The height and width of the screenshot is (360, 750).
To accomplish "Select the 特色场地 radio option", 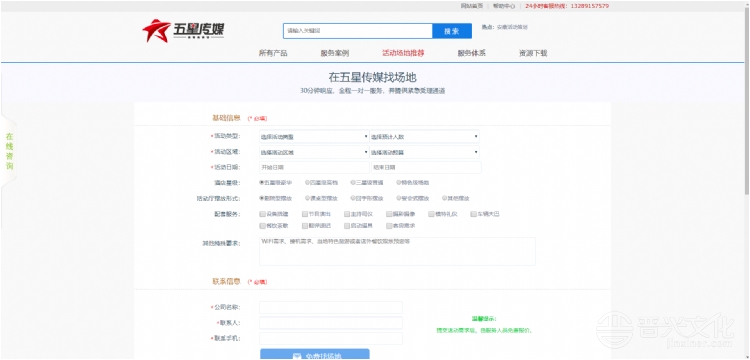I will [398, 182].
